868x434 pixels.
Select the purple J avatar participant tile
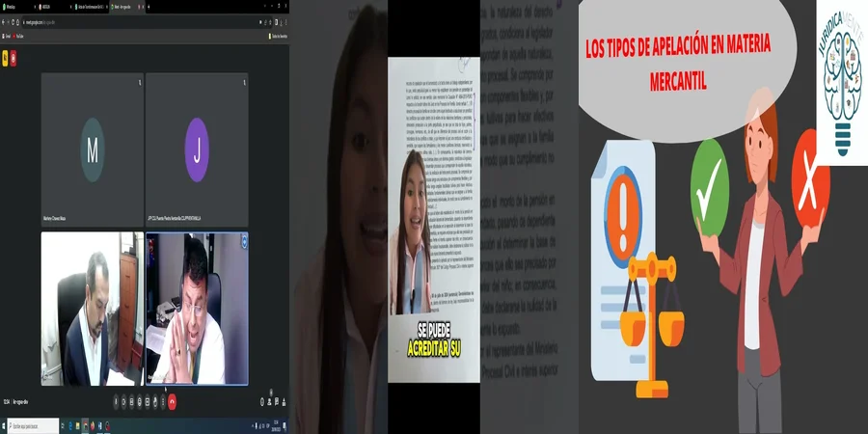(197, 149)
